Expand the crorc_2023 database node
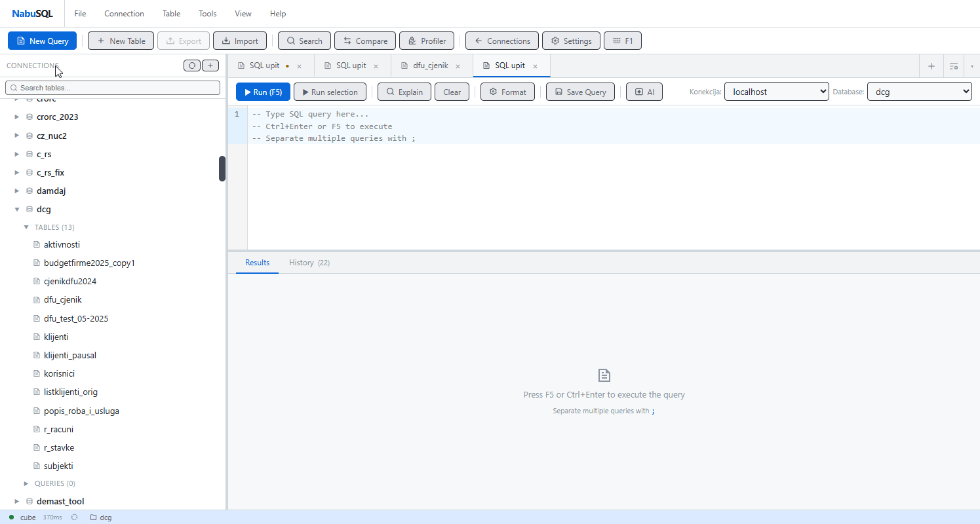Image resolution: width=980 pixels, height=524 pixels. 17,117
